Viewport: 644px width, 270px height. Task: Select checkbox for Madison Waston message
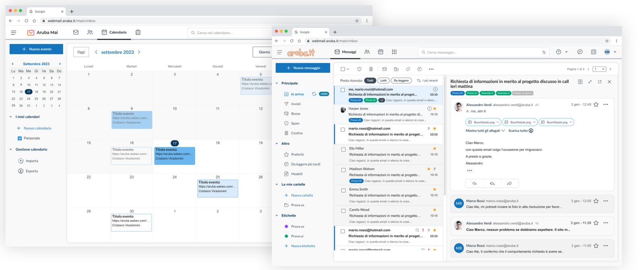pos(343,170)
